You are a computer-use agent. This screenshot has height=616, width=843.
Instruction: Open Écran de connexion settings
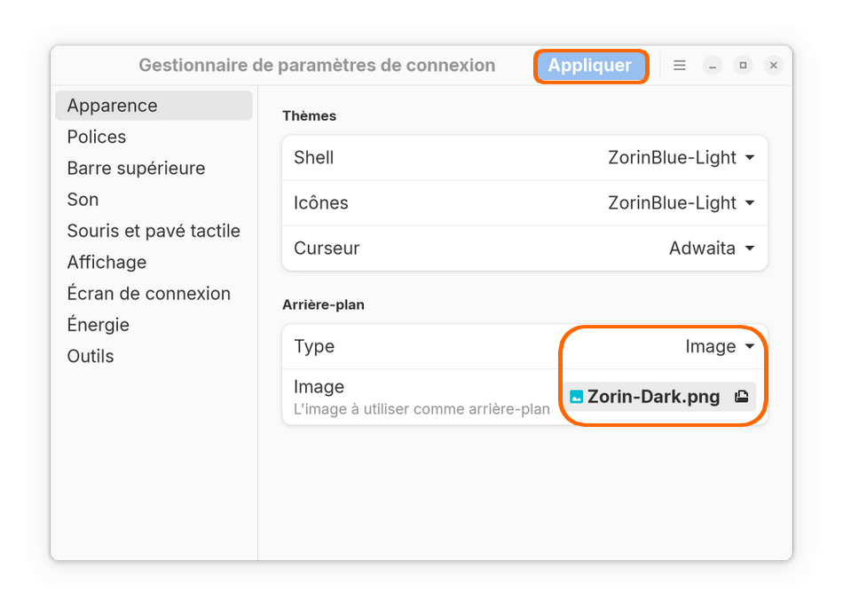(148, 294)
